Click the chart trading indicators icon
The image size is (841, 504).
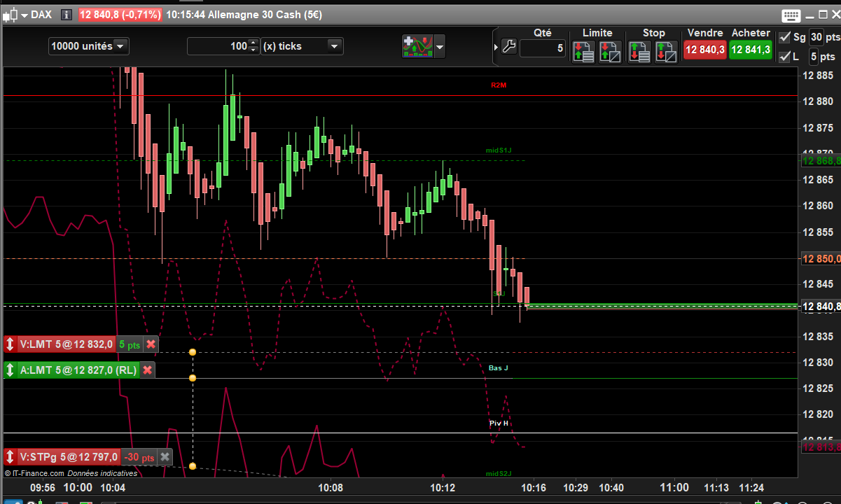tap(417, 47)
